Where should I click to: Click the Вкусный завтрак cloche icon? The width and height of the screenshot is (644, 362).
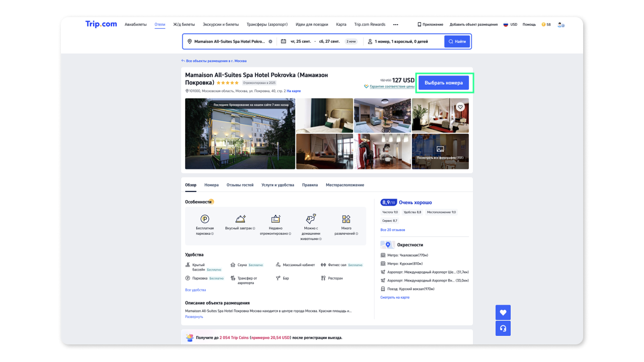pyautogui.click(x=240, y=219)
